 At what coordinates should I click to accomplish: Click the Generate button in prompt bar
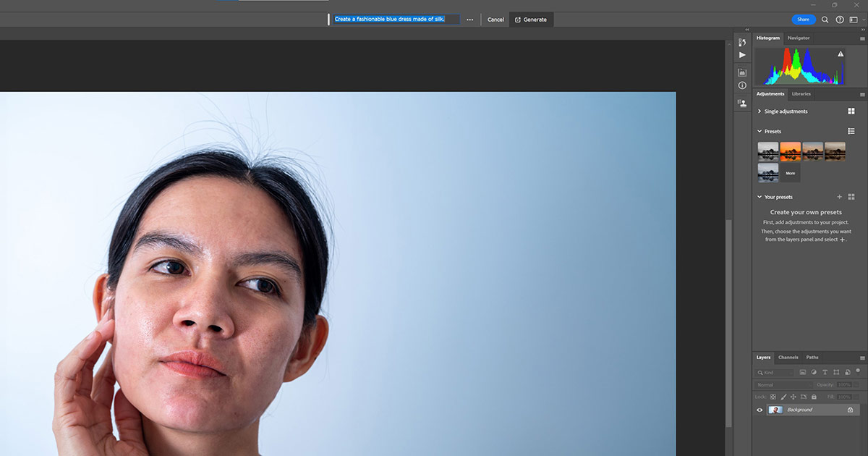point(531,20)
